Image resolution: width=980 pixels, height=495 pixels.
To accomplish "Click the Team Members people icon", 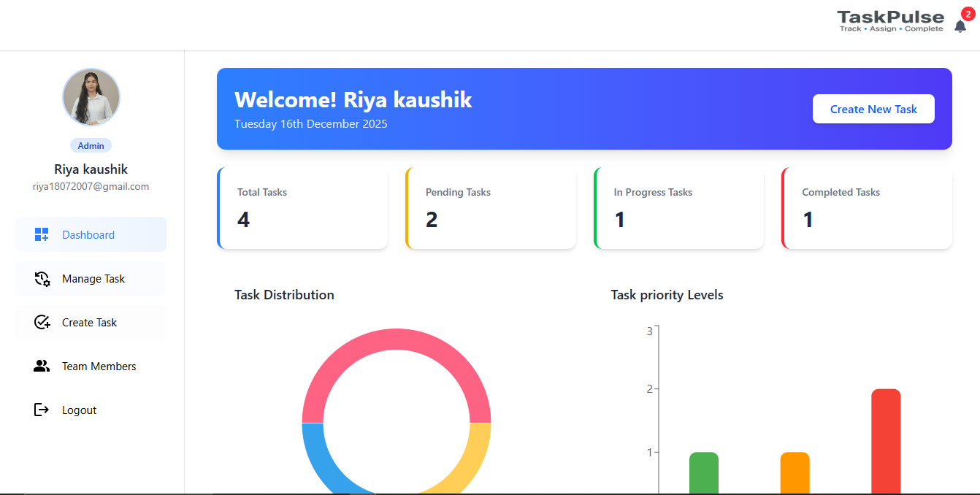I will [42, 366].
